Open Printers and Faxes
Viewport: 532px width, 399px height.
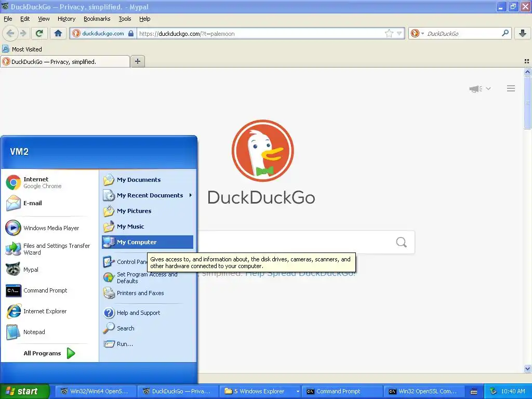pos(148,293)
